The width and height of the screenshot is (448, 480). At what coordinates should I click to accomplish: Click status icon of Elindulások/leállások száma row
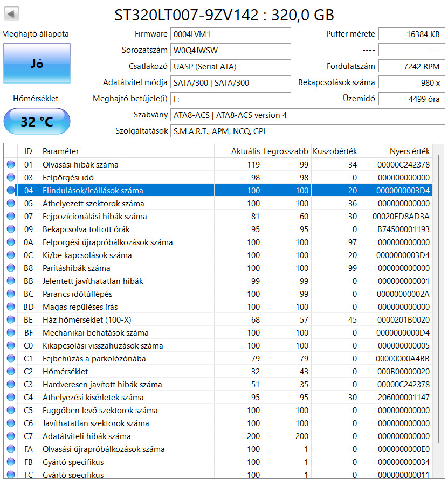[x=11, y=190]
